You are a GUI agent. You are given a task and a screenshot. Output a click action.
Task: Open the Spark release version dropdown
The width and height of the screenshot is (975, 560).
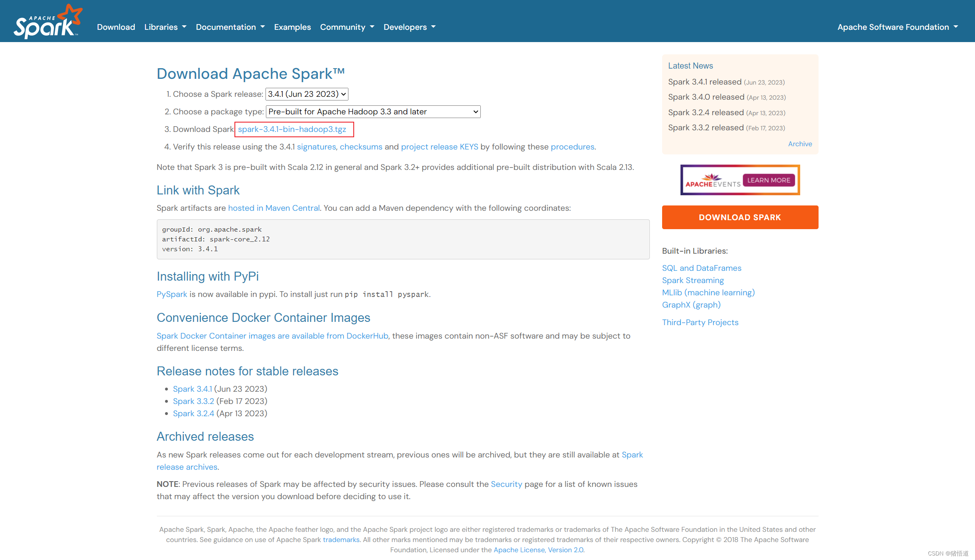[x=306, y=94]
